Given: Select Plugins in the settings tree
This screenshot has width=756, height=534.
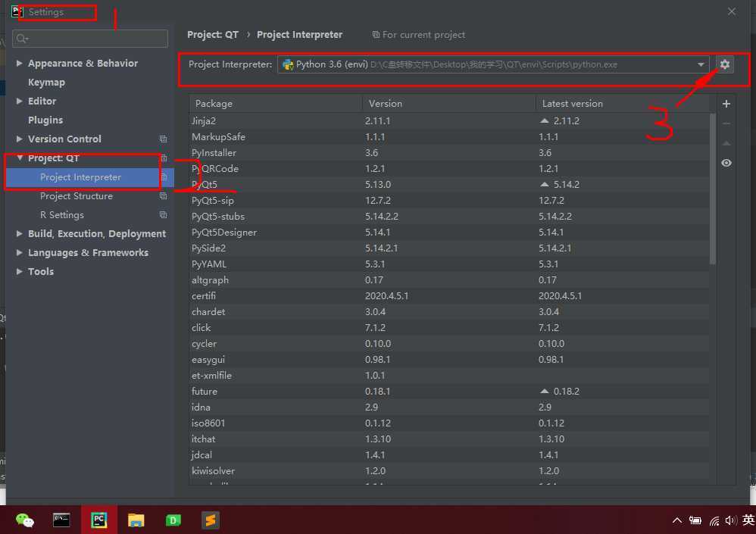Looking at the screenshot, I should (x=45, y=120).
